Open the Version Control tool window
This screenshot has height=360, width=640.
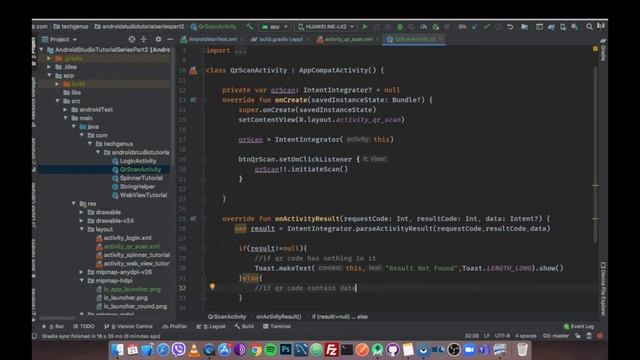[x=128, y=327]
